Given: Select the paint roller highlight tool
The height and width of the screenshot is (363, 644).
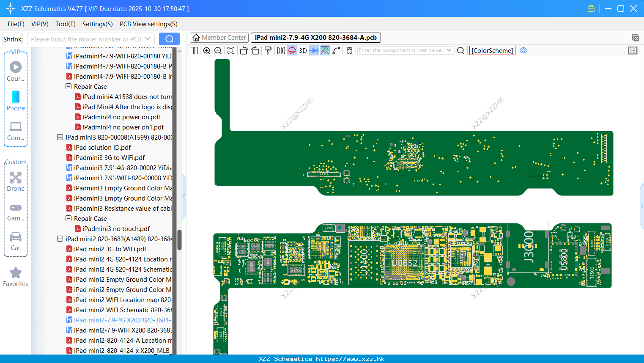Looking at the screenshot, I should (x=268, y=50).
